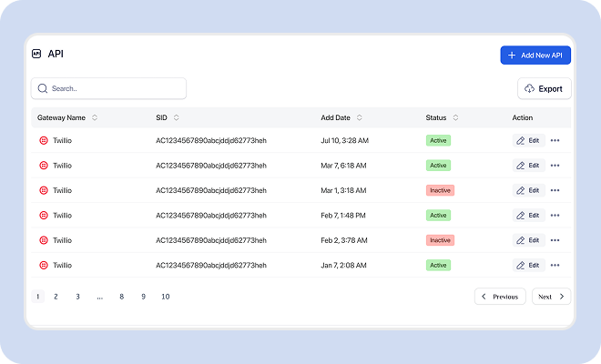The image size is (601, 364).
Task: Click Twilio logo in Jan 7 row
Action: click(44, 265)
